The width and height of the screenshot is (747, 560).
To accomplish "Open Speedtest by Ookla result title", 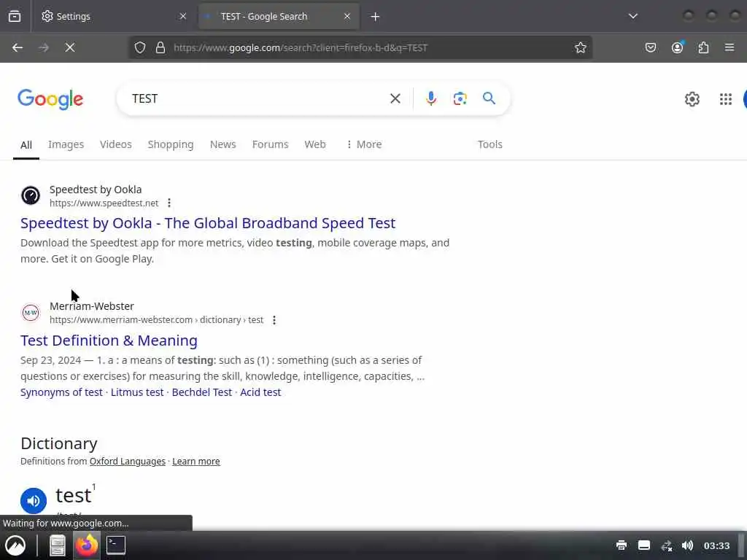I will click(208, 223).
